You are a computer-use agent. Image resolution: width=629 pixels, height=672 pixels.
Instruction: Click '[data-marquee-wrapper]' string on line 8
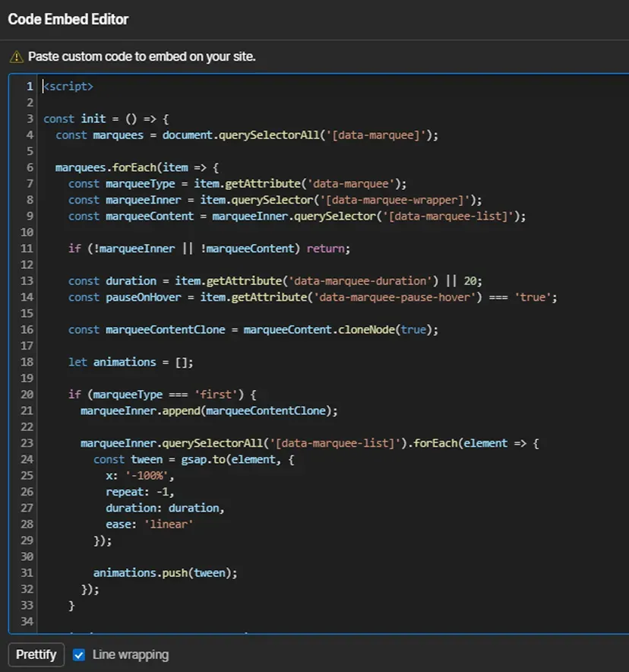click(395, 200)
